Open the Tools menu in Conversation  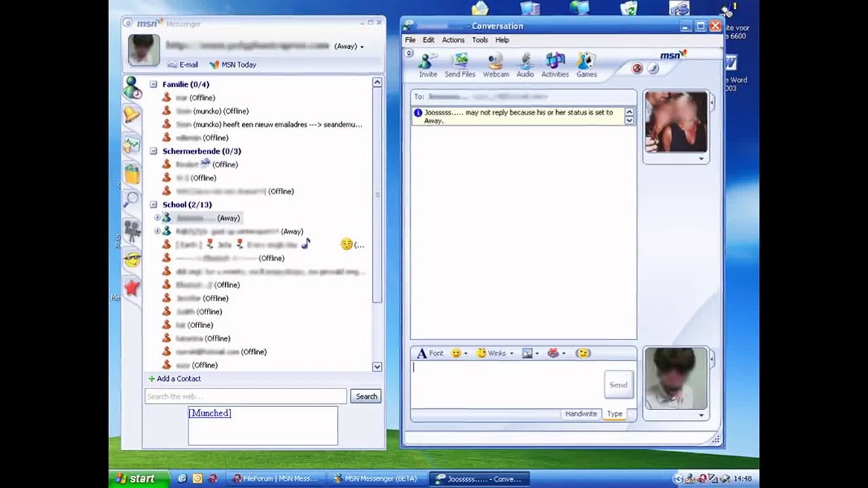480,40
